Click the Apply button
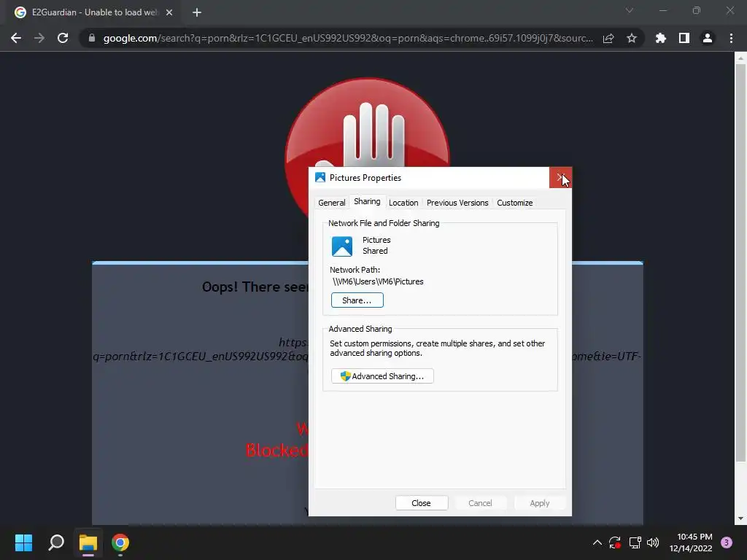Image resolution: width=747 pixels, height=560 pixels. tap(540, 503)
